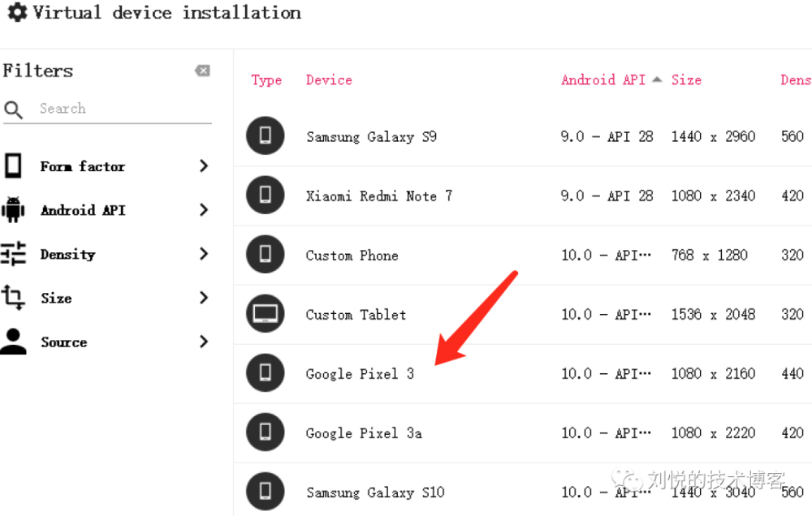Click the phone icon for Google Pixel 3a
Screen dimensions: 812x516
coord(266,432)
